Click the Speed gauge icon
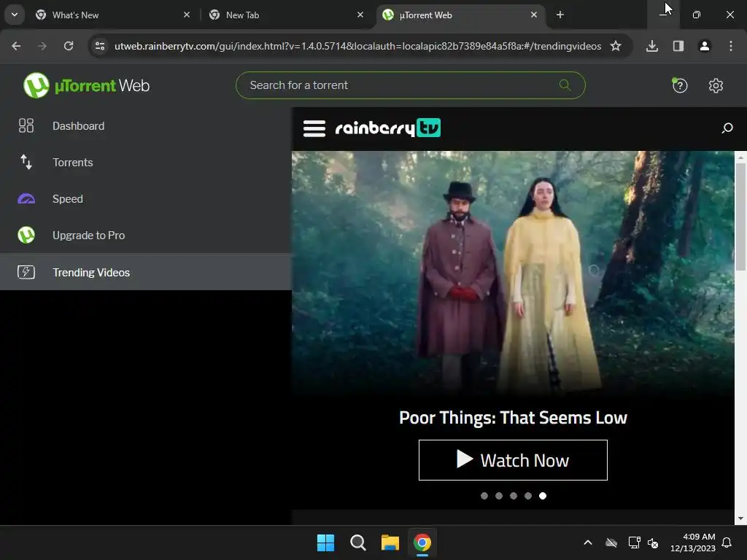The image size is (747, 560). 26,198
